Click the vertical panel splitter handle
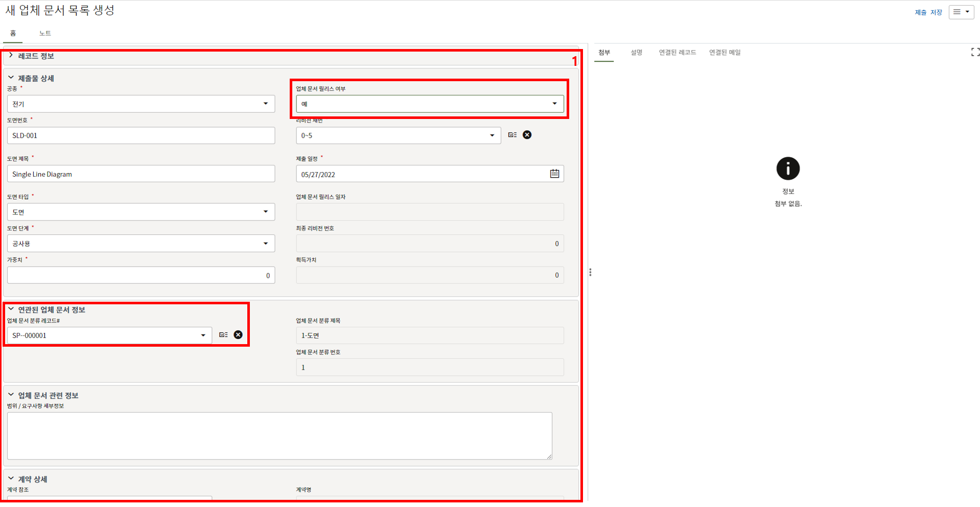Screen dimensions: 980x507 [590, 272]
